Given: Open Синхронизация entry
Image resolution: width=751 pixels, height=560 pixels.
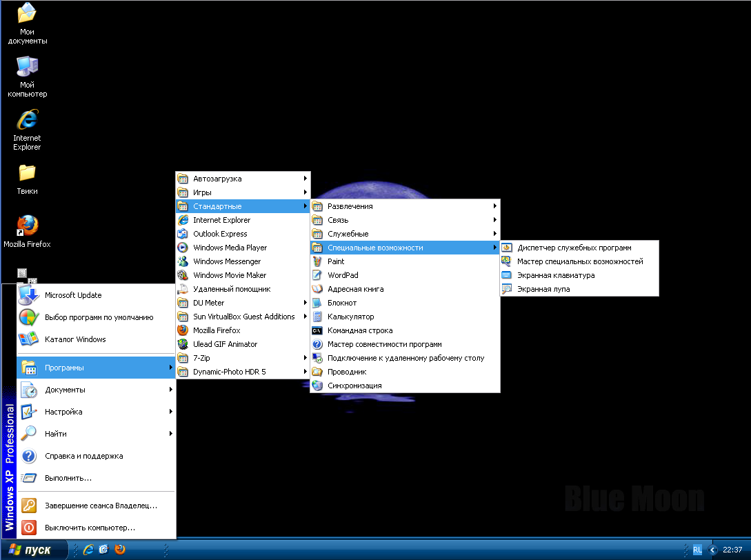Looking at the screenshot, I should [405, 386].
